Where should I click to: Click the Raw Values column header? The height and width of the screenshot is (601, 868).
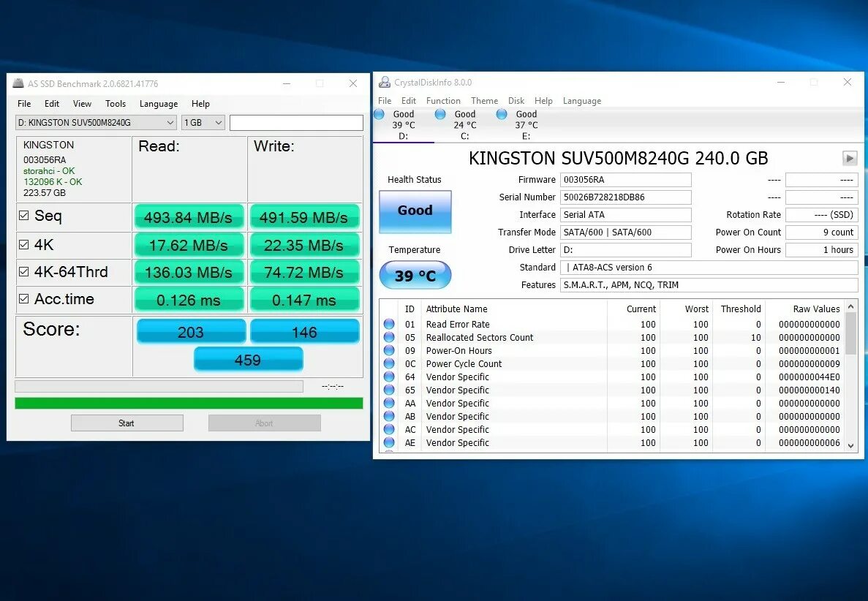tap(816, 309)
